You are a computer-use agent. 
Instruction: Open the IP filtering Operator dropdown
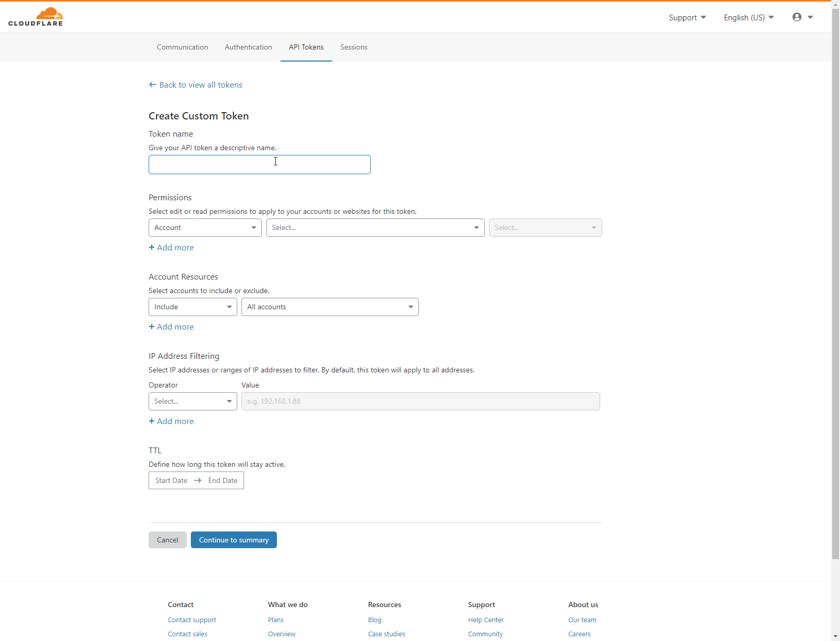192,401
